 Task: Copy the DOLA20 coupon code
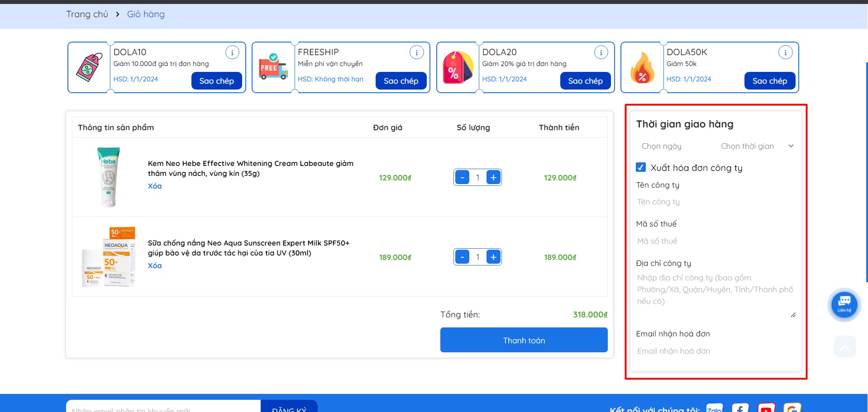tap(586, 81)
